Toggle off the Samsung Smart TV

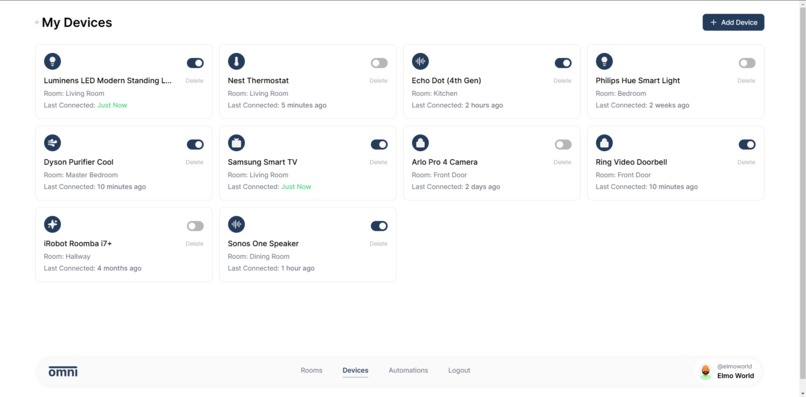pos(379,145)
